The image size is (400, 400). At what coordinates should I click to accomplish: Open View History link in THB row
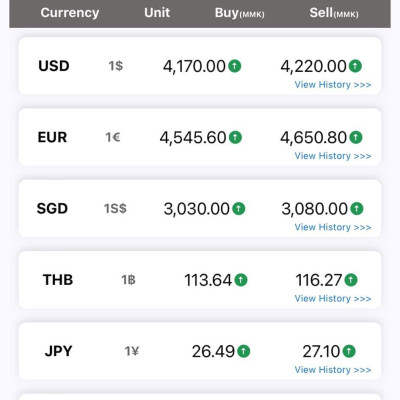pyautogui.click(x=333, y=299)
